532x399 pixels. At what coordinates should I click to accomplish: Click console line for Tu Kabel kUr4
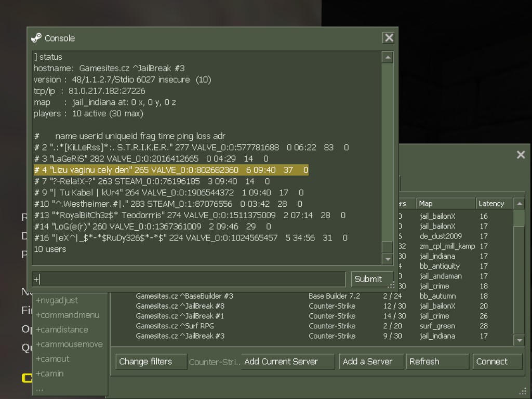169,193
